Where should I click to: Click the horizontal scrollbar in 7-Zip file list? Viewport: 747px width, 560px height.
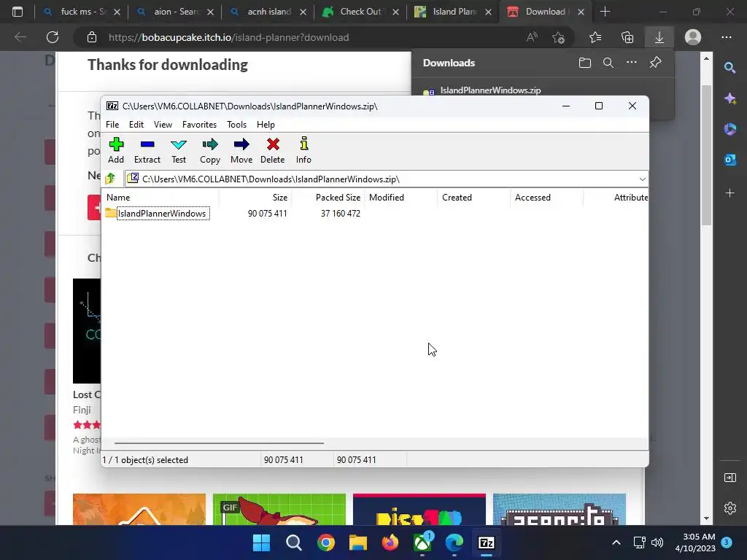point(219,443)
